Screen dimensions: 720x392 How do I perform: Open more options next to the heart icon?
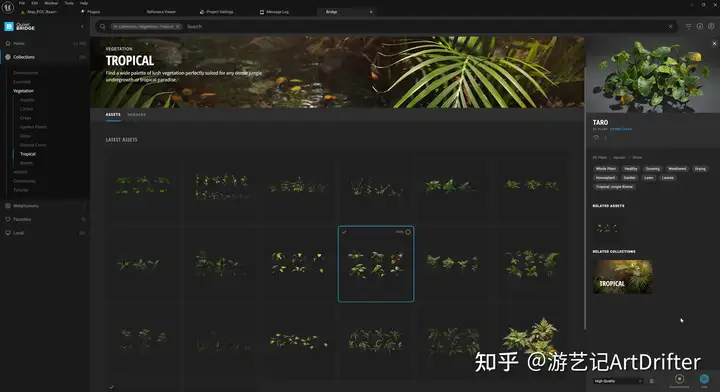[x=605, y=137]
